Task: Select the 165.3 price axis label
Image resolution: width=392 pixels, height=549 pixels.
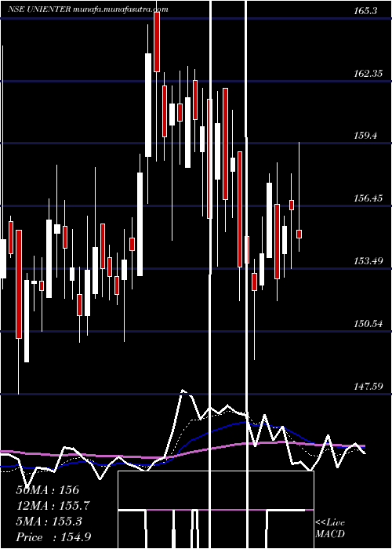Action: pos(365,11)
